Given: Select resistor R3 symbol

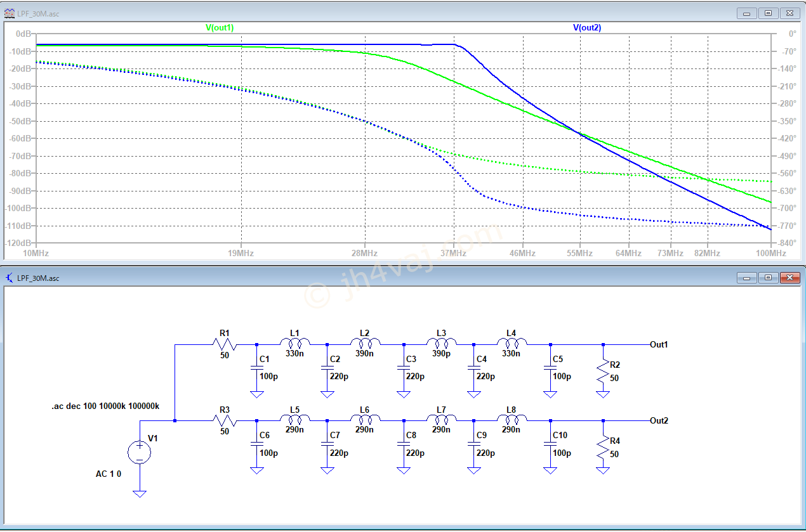Looking at the screenshot, I should click(x=225, y=420).
